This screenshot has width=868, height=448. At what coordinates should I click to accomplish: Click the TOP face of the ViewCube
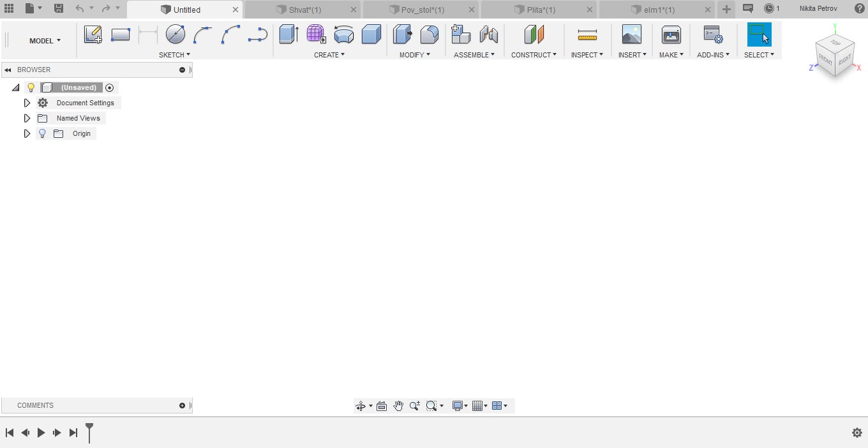(x=835, y=43)
